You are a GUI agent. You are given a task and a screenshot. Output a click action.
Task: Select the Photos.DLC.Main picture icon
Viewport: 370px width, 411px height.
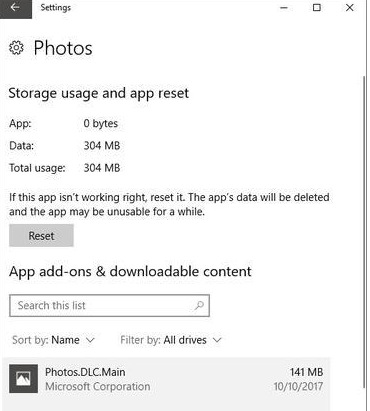(x=23, y=379)
